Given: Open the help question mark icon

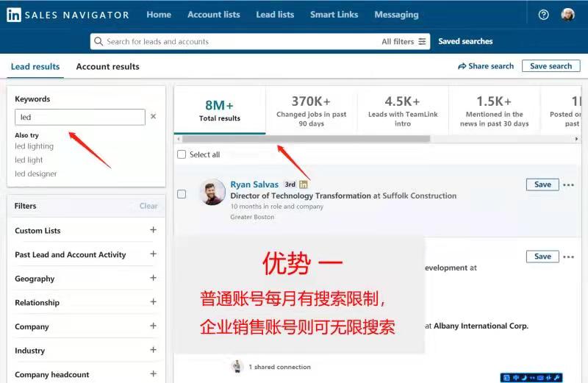Looking at the screenshot, I should tap(543, 15).
